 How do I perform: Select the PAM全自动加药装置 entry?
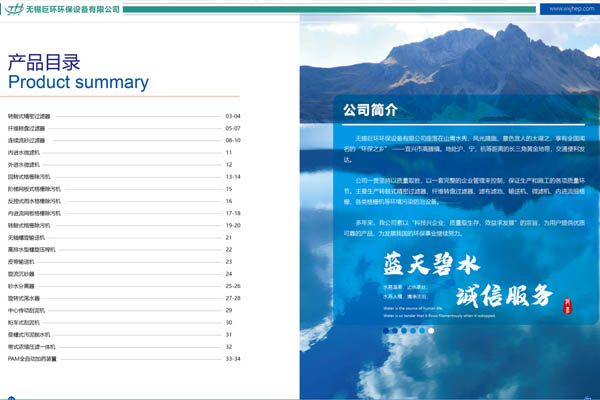click(33, 358)
